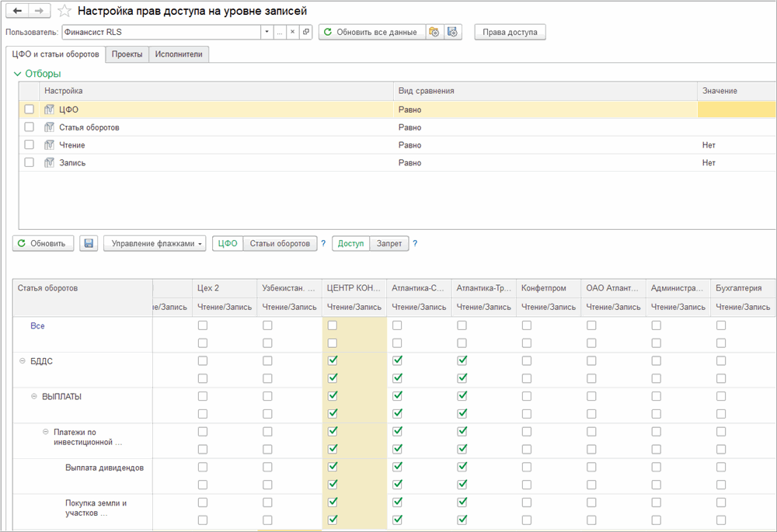Switch to the Исполнители tab
This screenshot has width=777, height=532.
(178, 54)
